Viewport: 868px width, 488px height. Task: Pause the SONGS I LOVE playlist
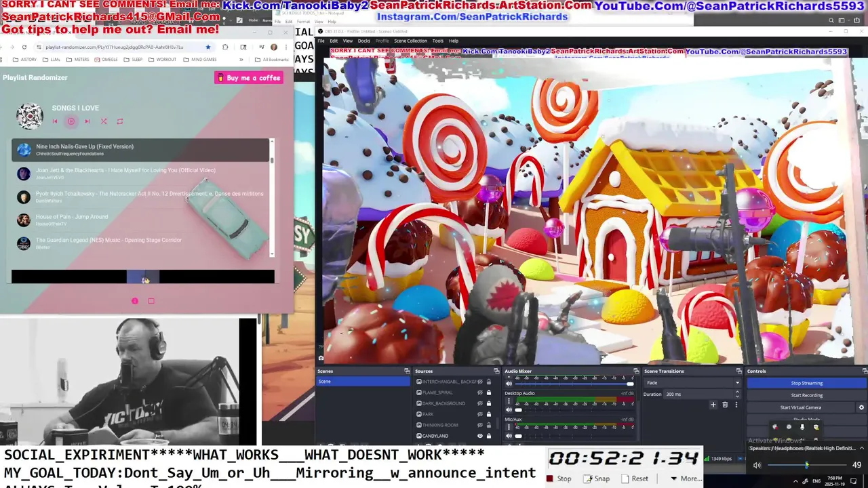click(71, 121)
